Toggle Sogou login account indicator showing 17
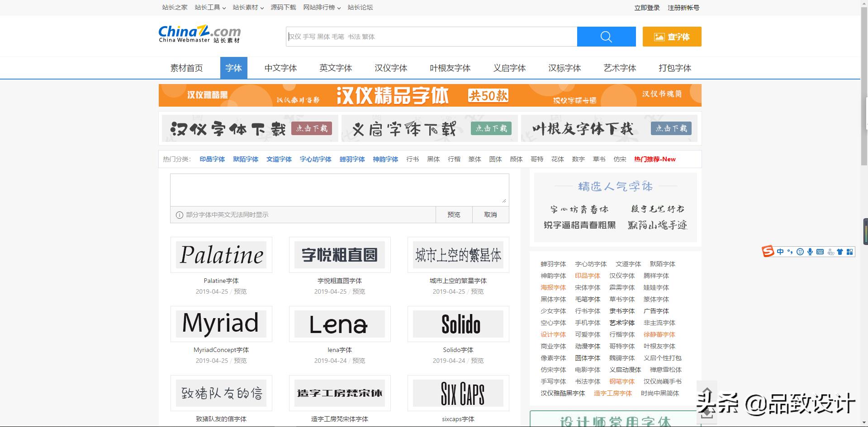The image size is (868, 427). point(830,252)
